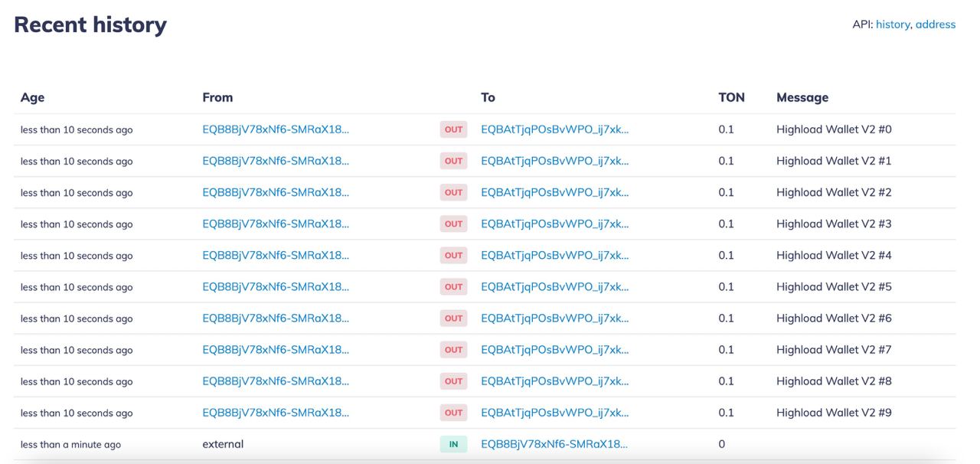Open From address in Highload Wallet V2 #4 row
This screenshot has height=464, width=980.
point(276,255)
